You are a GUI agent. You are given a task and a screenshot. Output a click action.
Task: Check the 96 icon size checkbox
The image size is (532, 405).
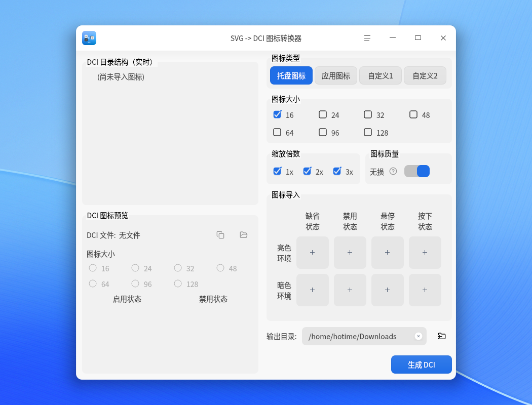click(323, 132)
